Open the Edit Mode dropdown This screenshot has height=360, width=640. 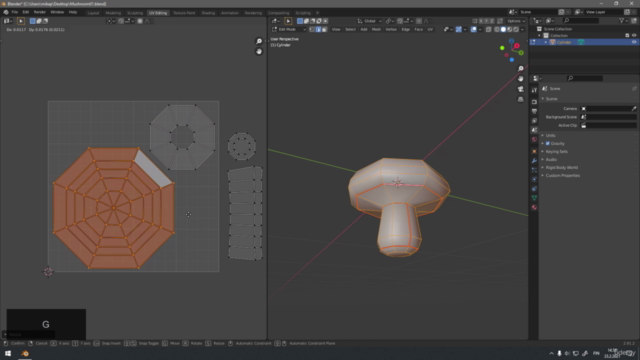[289, 29]
